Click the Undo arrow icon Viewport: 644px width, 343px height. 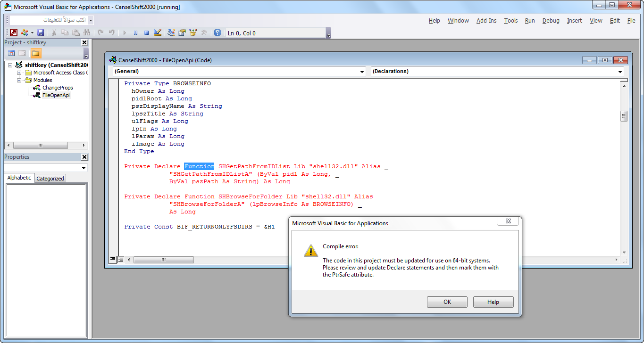point(100,33)
